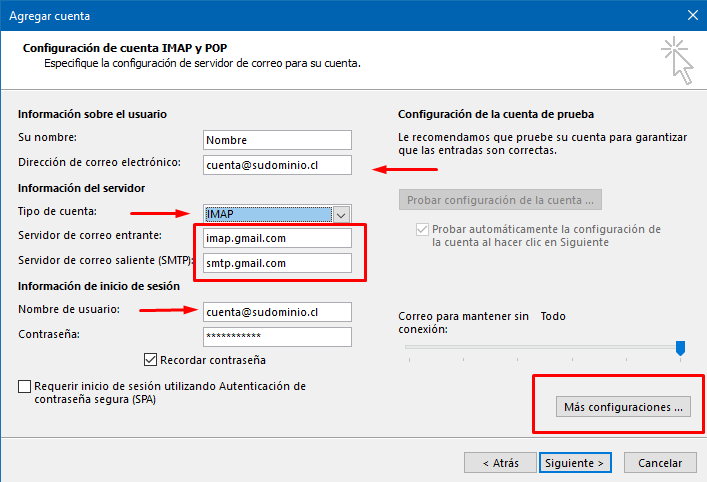The width and height of the screenshot is (707, 482).
Task: Click the offline mail slider handle
Action: point(680,348)
